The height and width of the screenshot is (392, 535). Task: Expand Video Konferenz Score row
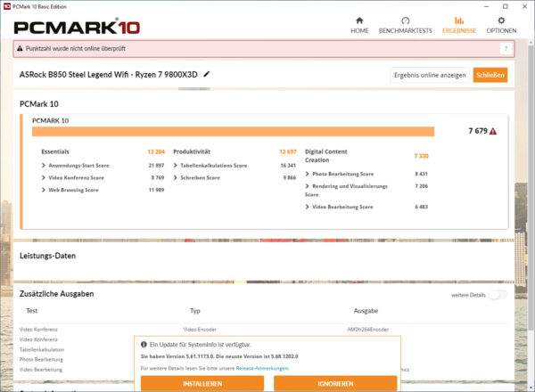click(x=45, y=178)
